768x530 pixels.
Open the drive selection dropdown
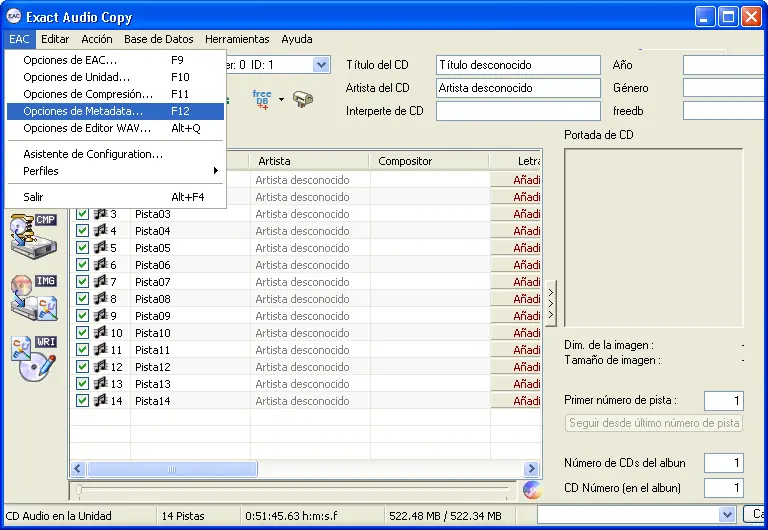point(321,65)
